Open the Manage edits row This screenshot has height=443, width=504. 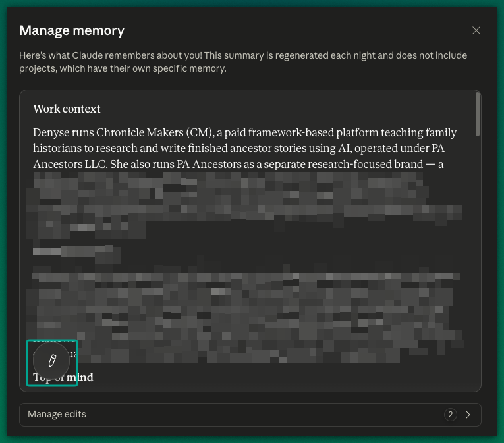click(x=250, y=415)
